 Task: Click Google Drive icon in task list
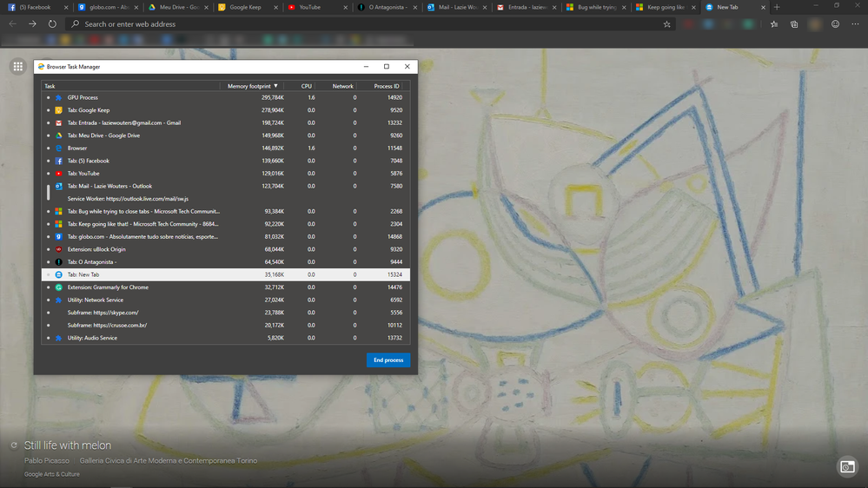[59, 135]
